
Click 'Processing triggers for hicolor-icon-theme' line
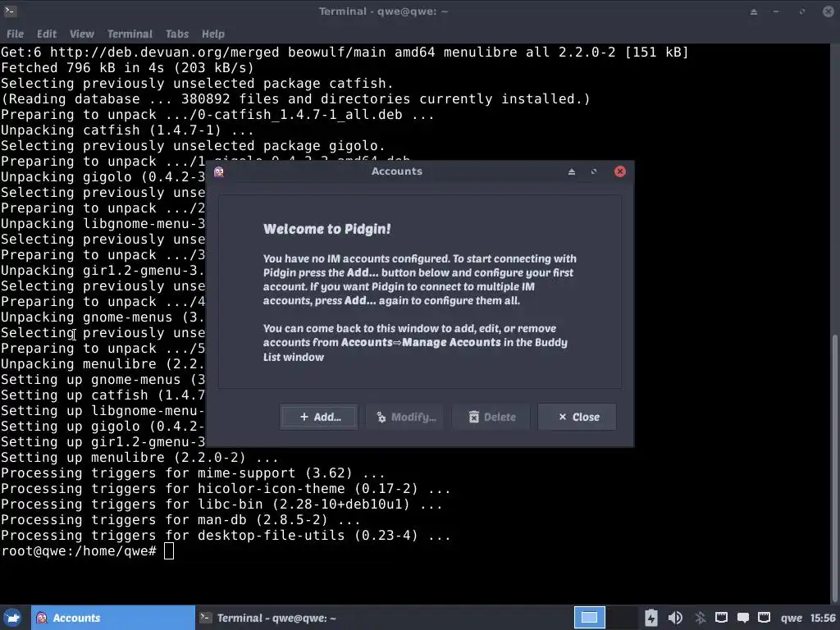coord(226,489)
